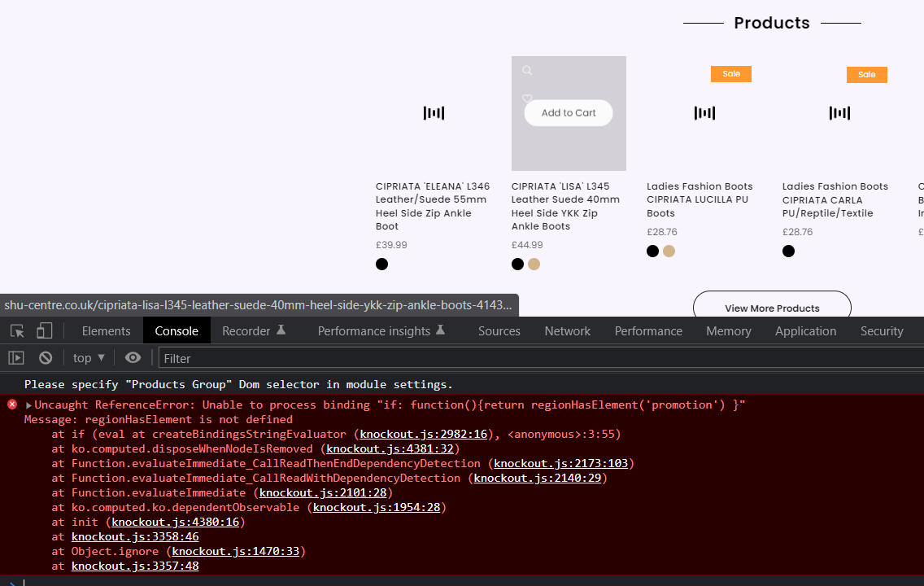Show the console sidebar panel
924x586 pixels.
coord(16,358)
